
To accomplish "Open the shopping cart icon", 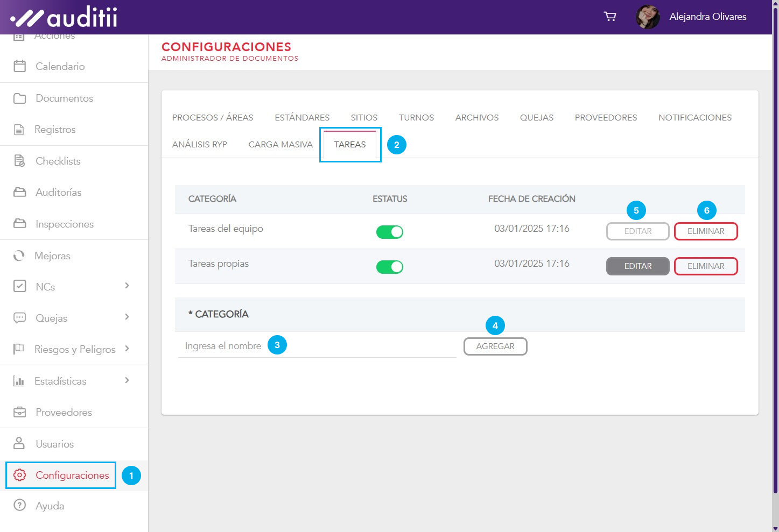I will [x=609, y=17].
